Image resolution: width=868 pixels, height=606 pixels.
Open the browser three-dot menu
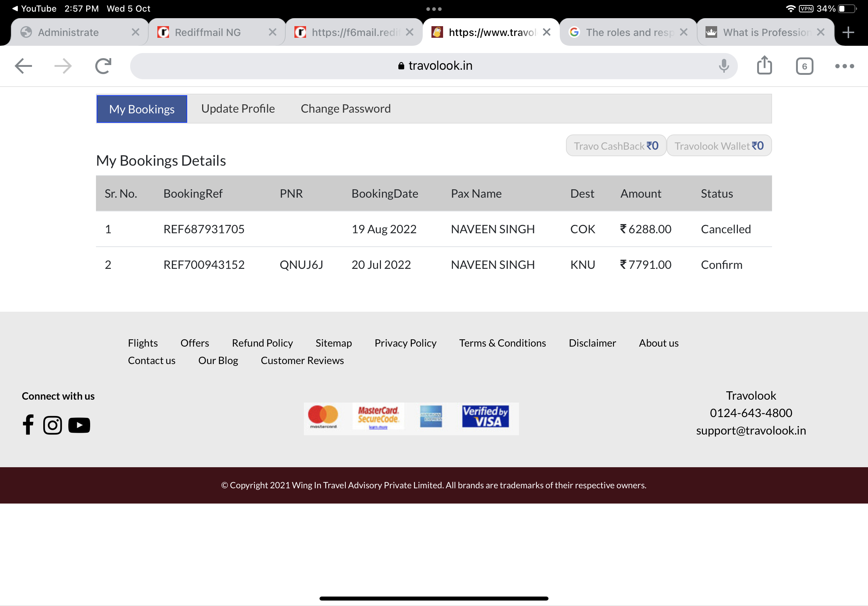(844, 66)
